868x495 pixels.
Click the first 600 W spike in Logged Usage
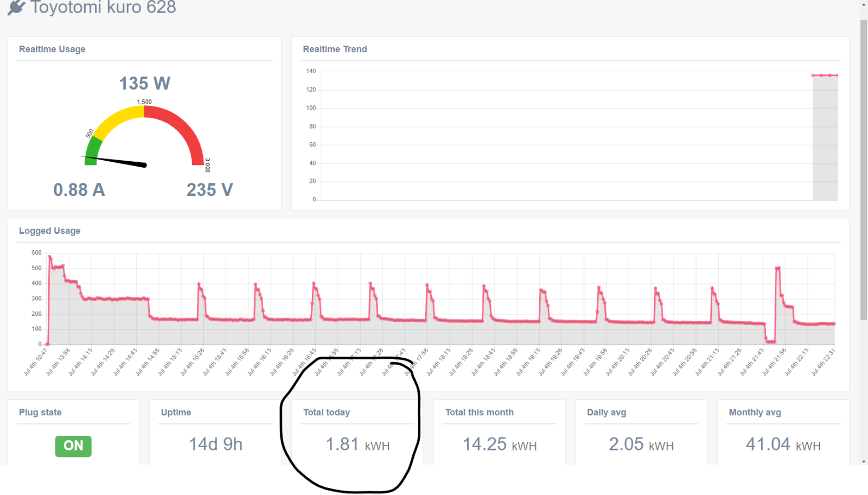pyautogui.click(x=49, y=257)
